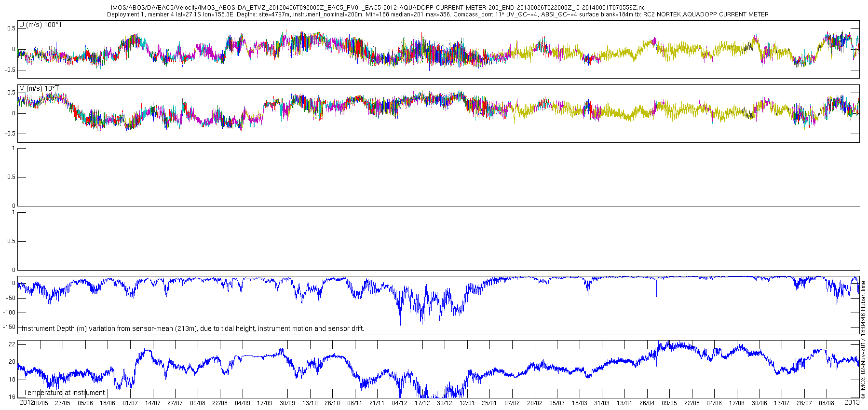This screenshot has height=410, width=868.
Task: Choose the '04/12' date tick label
Action: (x=400, y=403)
